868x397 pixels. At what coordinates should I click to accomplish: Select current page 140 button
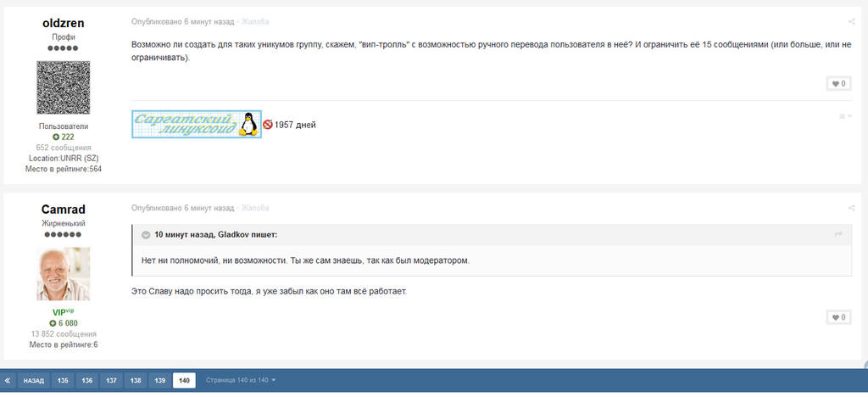point(184,381)
